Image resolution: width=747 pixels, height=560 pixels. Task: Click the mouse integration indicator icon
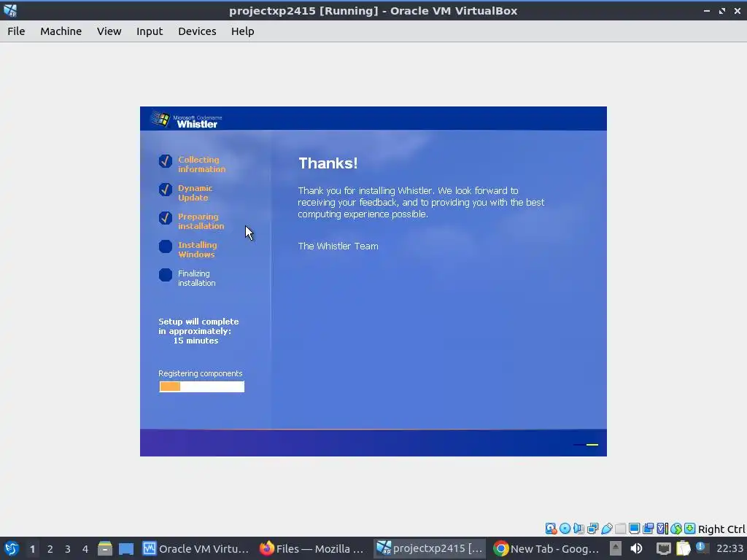pyautogui.click(x=676, y=529)
